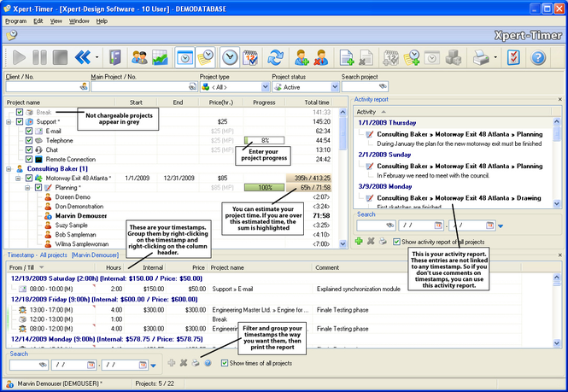
Task: Click the blue refresh arrows icon
Action: (275, 57)
